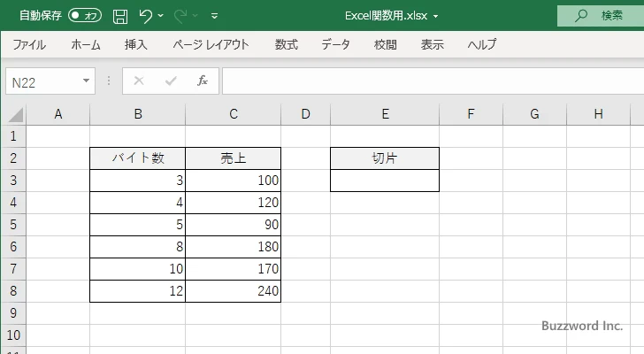Click the 売上 cell with value 170
The height and width of the screenshot is (354, 644).
pyautogui.click(x=234, y=269)
